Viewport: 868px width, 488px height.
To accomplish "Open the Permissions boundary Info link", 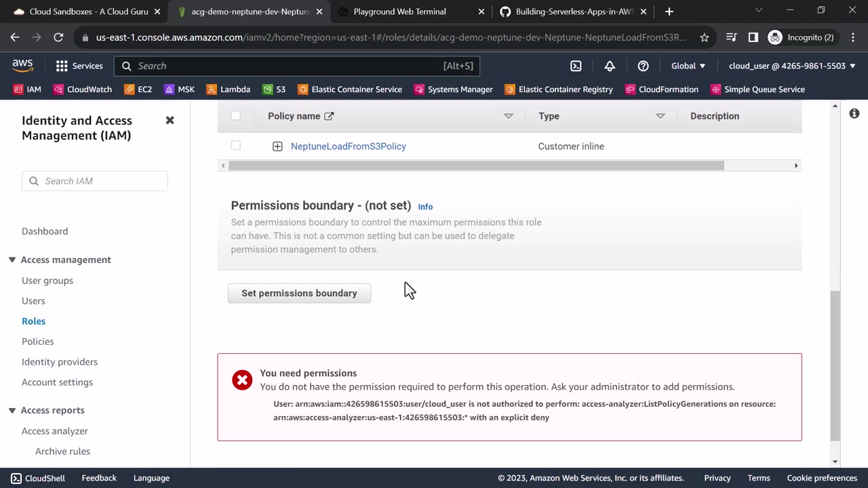I will (x=425, y=207).
